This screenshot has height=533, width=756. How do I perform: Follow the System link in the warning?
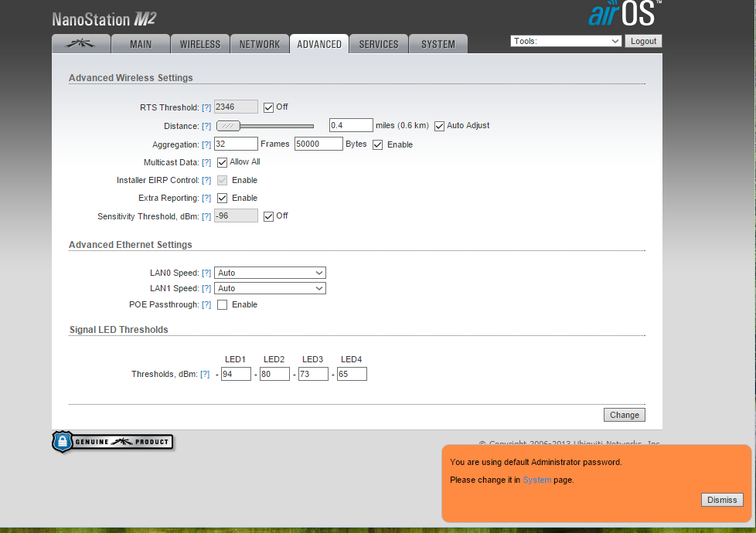click(537, 480)
